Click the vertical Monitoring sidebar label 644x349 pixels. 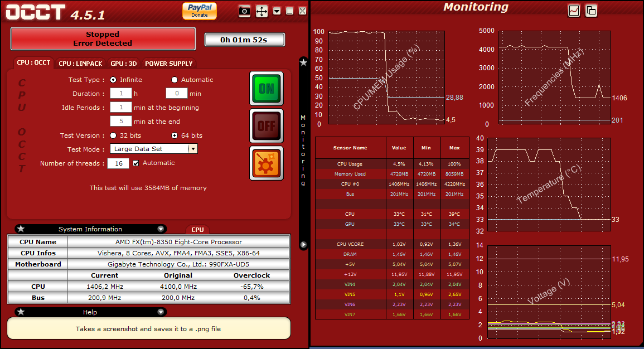coord(303,151)
